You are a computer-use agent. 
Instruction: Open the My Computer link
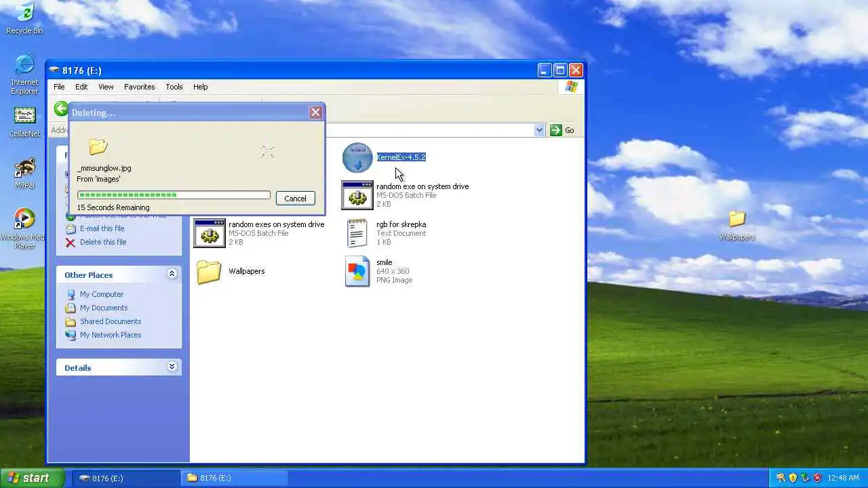102,294
